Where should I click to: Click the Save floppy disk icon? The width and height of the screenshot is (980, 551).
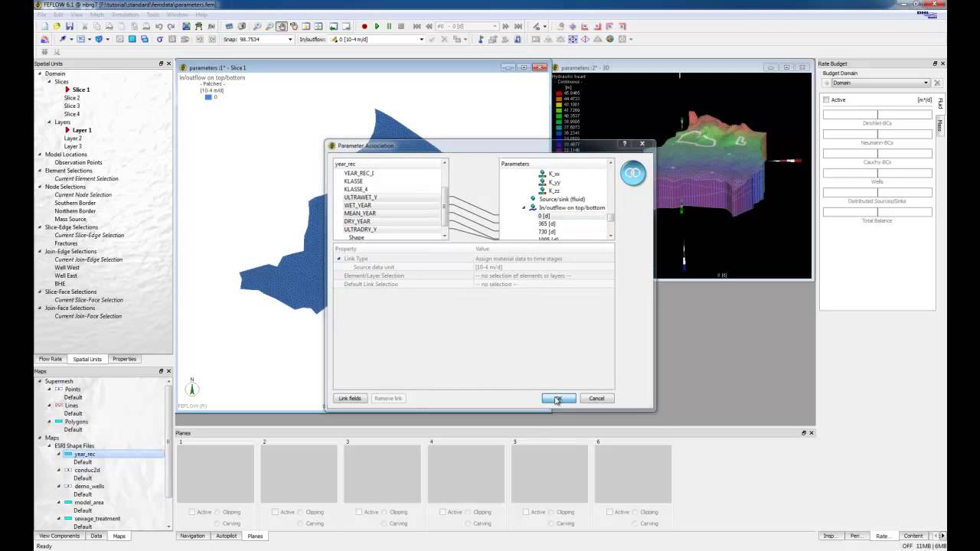tap(70, 26)
